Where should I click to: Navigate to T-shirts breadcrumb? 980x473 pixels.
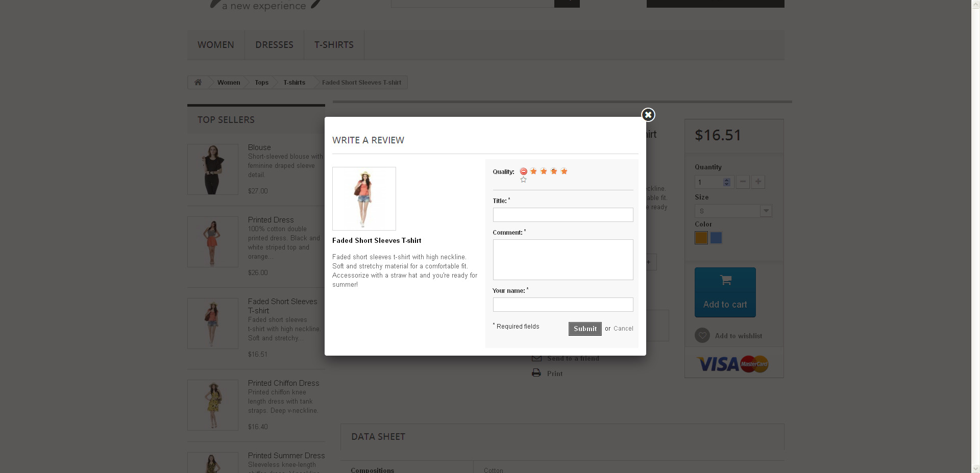294,83
